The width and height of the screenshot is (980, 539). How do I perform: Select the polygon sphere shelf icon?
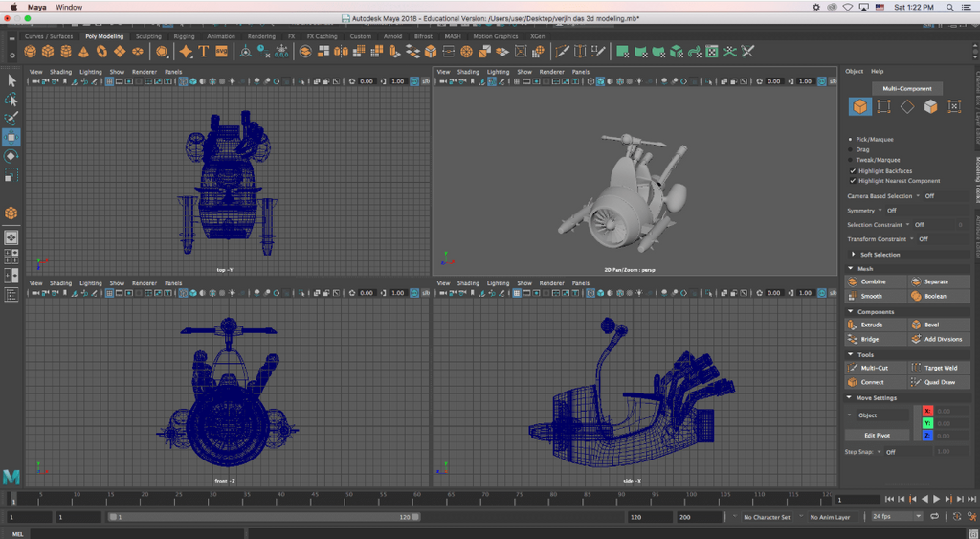point(31,51)
